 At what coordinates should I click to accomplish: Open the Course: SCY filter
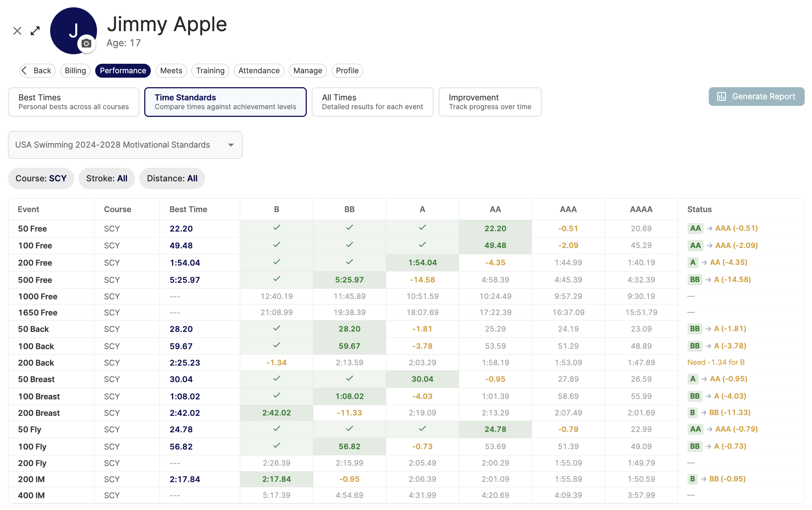point(41,178)
